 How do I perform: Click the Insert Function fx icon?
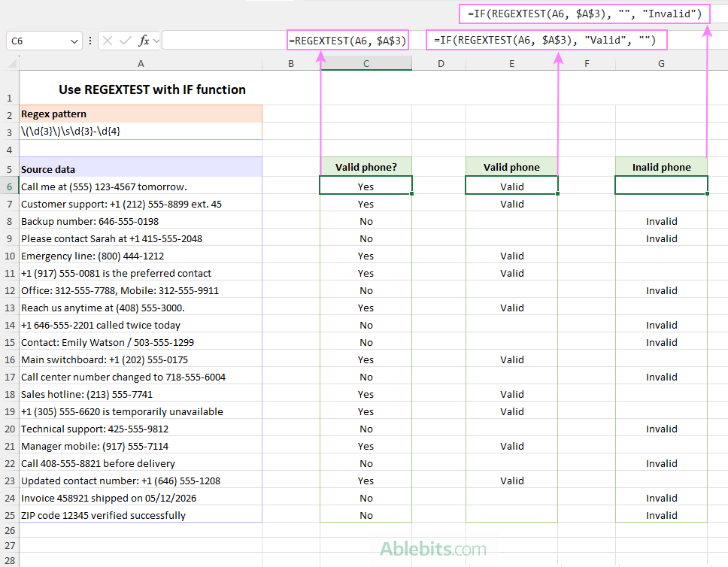144,41
